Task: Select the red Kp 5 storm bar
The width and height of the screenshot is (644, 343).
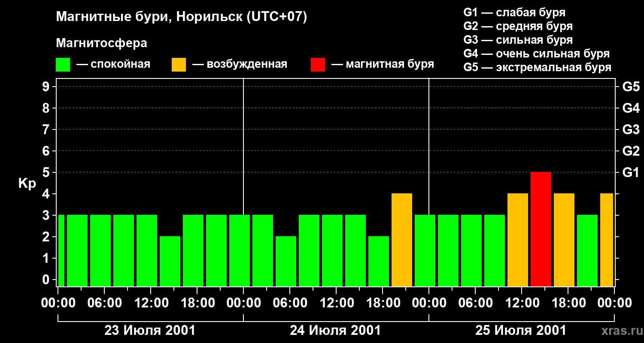Action: (x=541, y=229)
